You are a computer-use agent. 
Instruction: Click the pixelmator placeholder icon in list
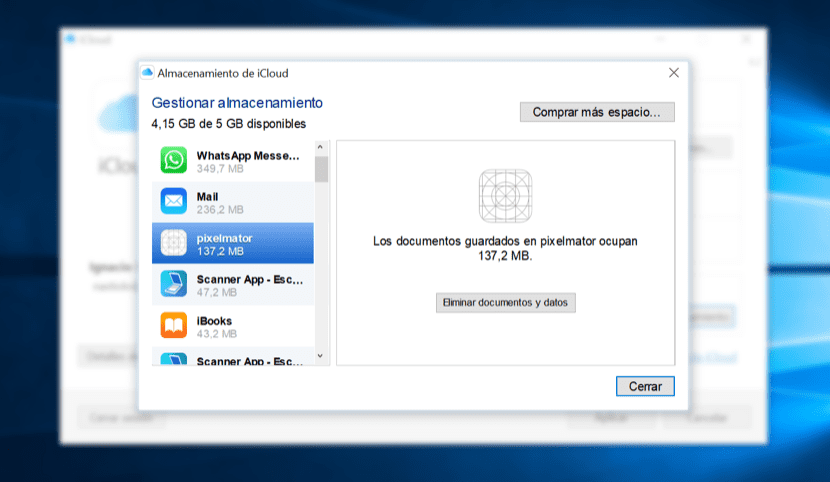coord(174,243)
